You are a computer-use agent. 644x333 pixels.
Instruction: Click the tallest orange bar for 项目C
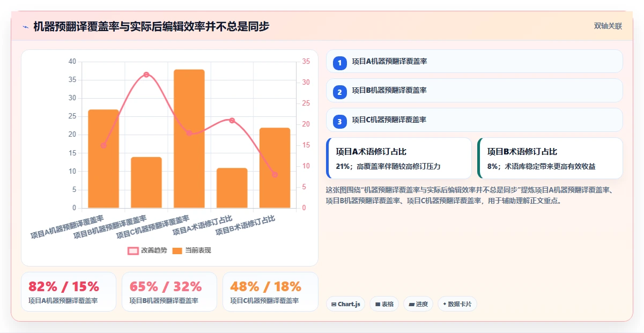[189, 138]
